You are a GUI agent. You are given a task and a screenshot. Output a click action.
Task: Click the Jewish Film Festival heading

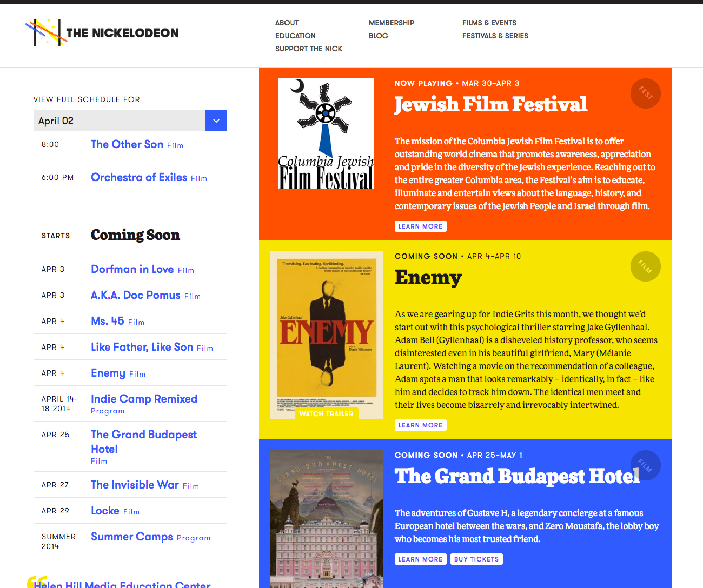(490, 104)
